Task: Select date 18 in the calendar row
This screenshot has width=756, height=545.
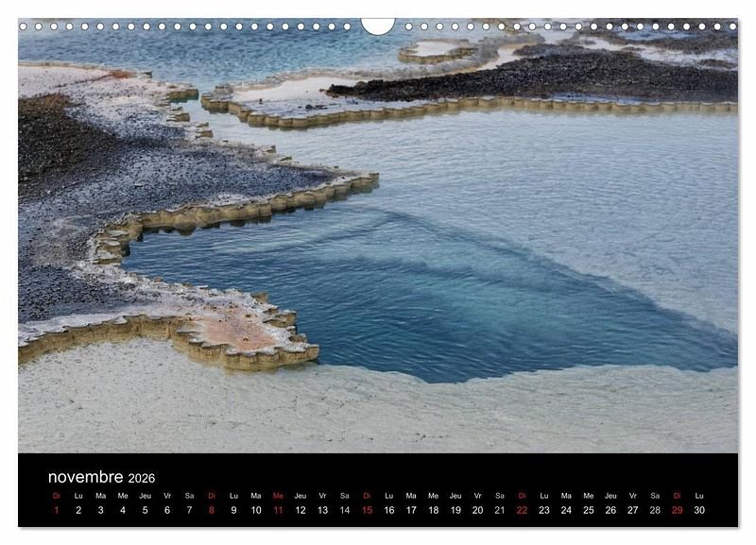Action: (434, 510)
